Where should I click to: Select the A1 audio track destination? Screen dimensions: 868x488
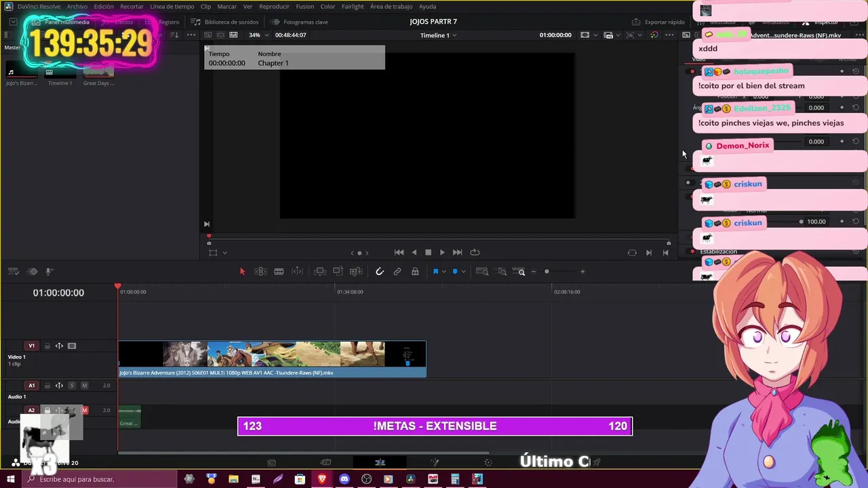coord(31,386)
